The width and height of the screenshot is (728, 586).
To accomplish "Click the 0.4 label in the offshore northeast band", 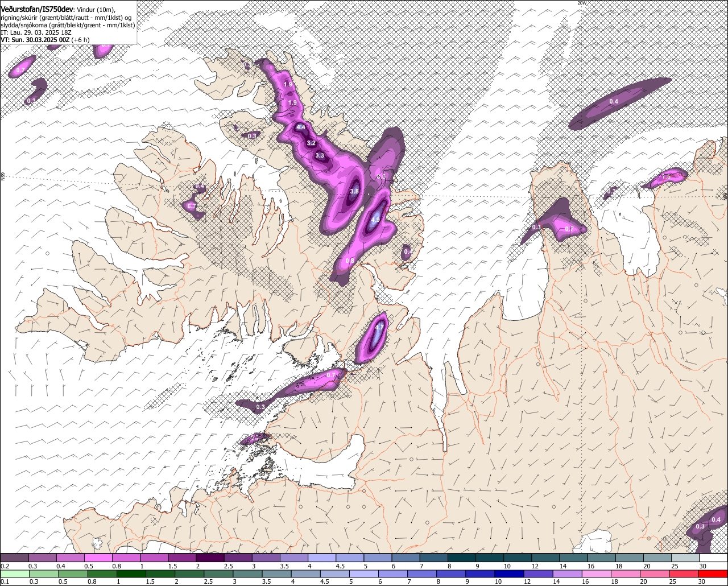I will 614,101.
